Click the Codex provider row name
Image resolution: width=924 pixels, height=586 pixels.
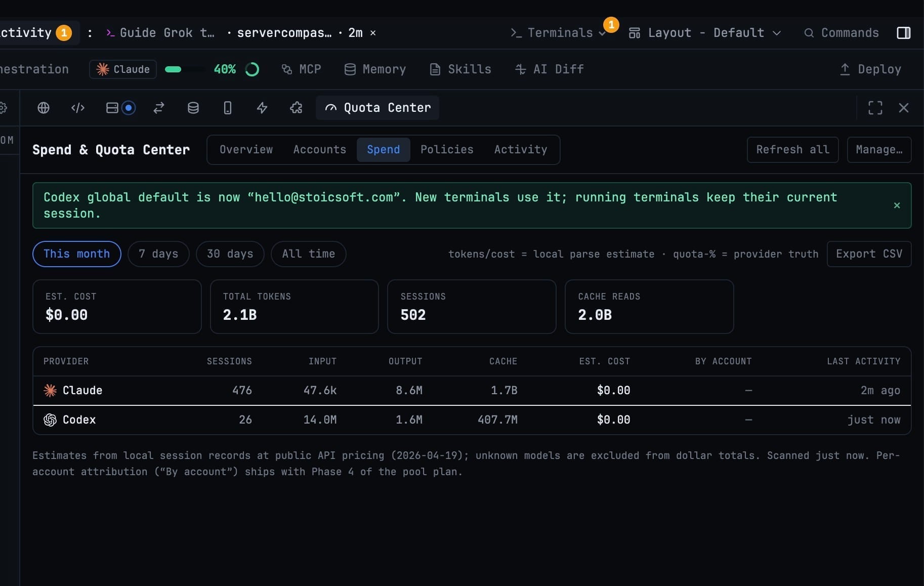tap(79, 420)
